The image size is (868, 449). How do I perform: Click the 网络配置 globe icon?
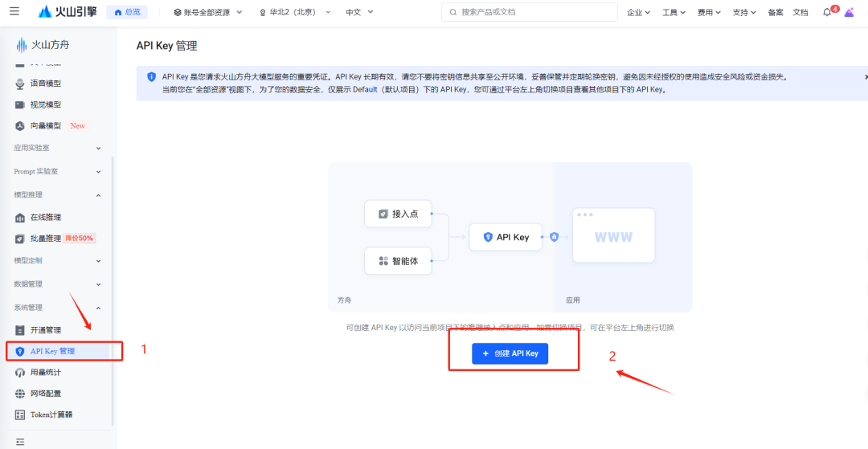pyautogui.click(x=20, y=393)
